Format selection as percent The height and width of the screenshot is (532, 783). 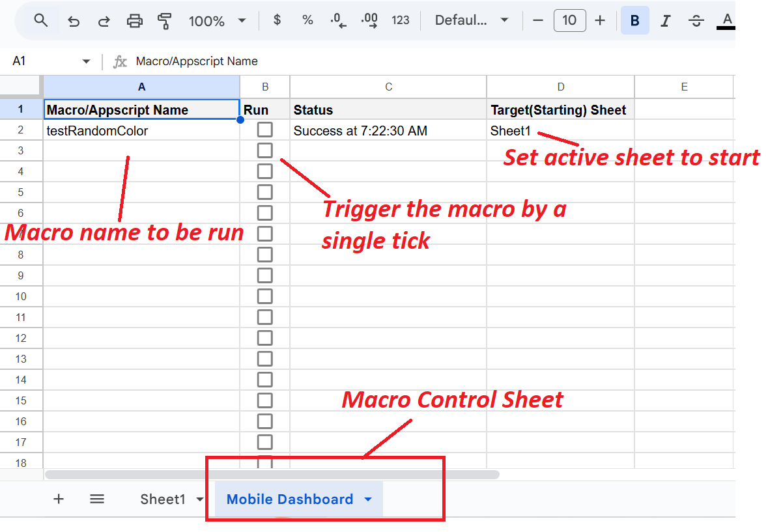pyautogui.click(x=307, y=20)
